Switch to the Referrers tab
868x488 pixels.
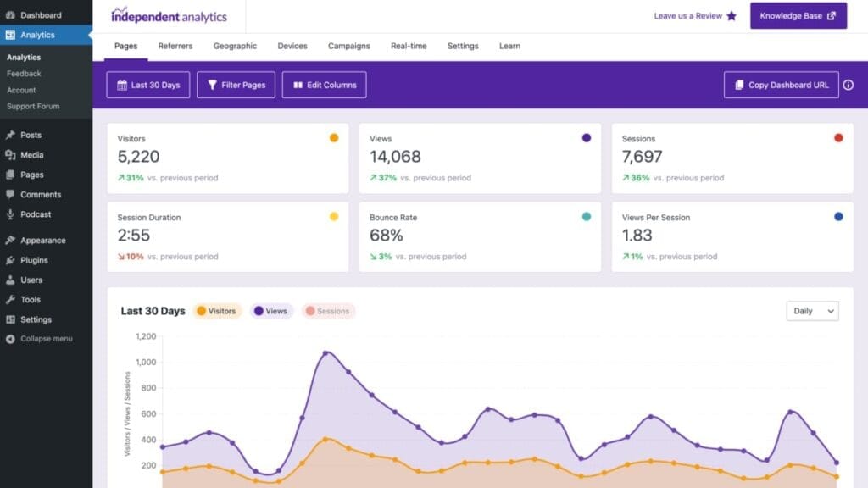pos(175,46)
